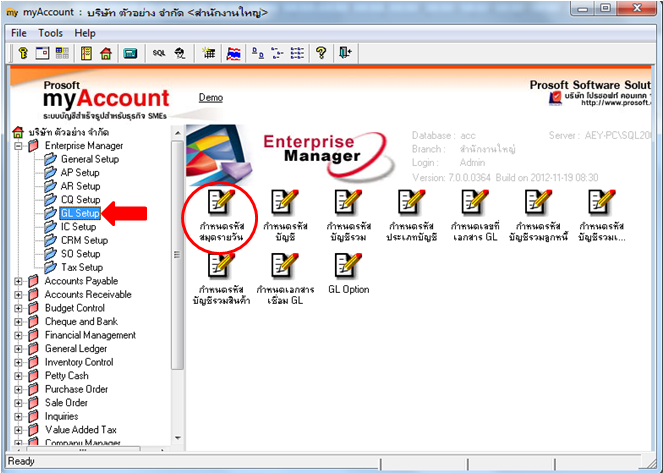Viewport: 663px width, 473px height.
Task: Click the Thai flag language toolbar icon
Action: pos(233,53)
